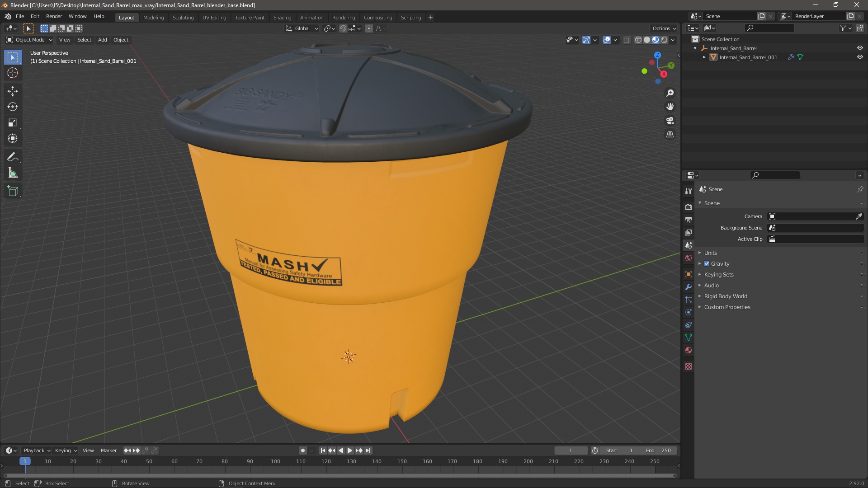This screenshot has width=868, height=488.
Task: Activate the Rotate tool
Action: click(x=13, y=107)
